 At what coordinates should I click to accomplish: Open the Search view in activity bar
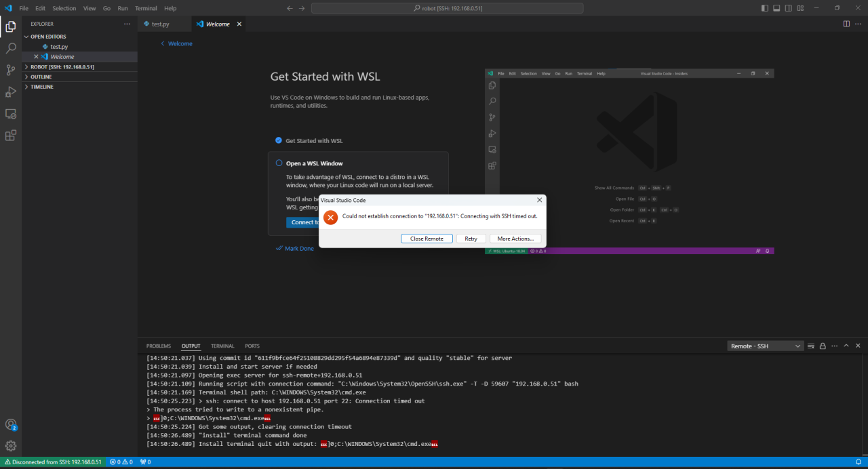click(x=10, y=49)
